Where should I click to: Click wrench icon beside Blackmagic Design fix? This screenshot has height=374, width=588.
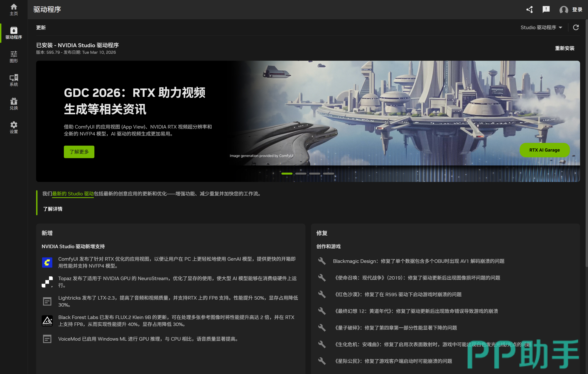322,261
